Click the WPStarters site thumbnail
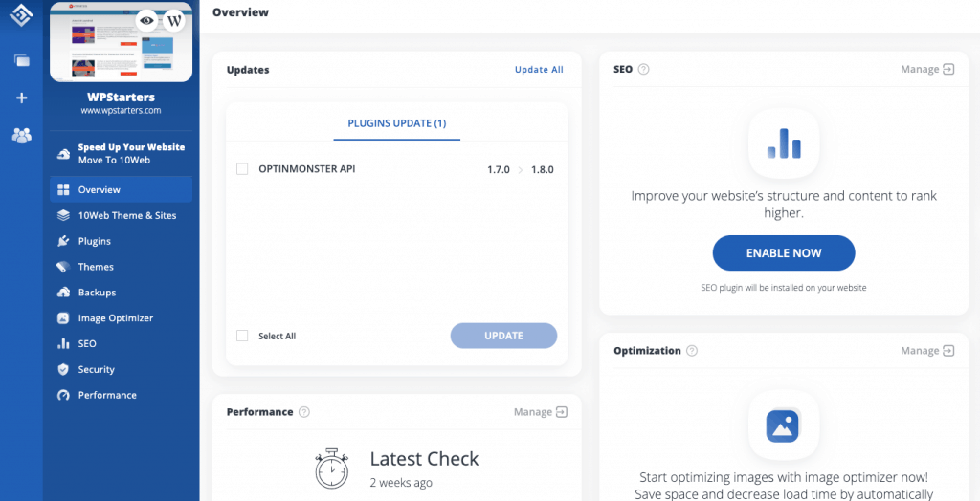The width and height of the screenshot is (980, 501). pos(121,42)
